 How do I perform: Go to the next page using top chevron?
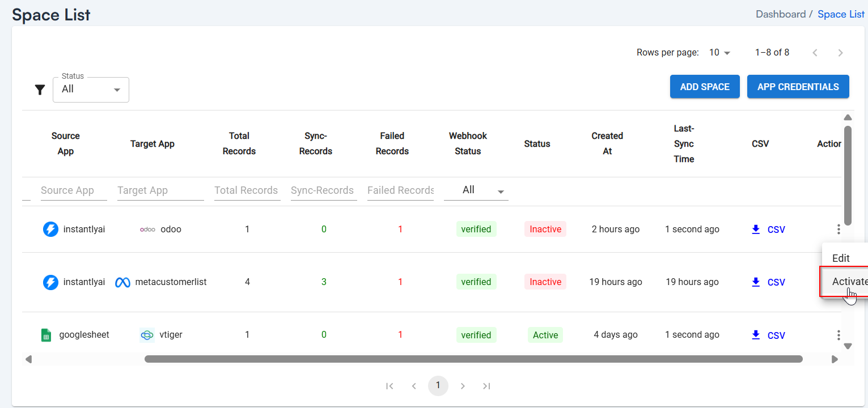(840, 53)
